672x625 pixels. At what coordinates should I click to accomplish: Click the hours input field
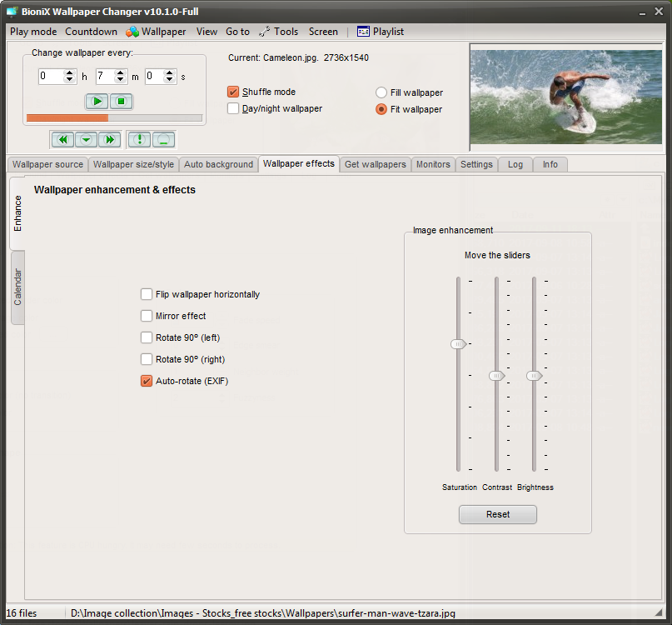(52, 77)
